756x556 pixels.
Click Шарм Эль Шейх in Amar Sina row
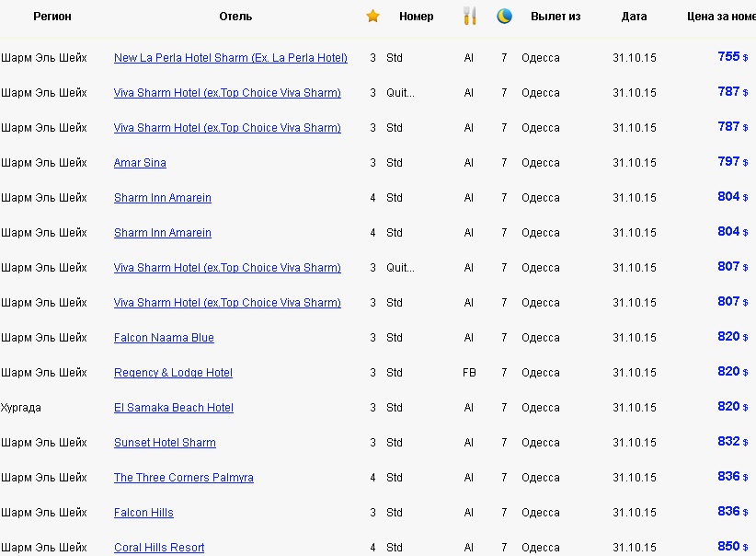(x=44, y=163)
